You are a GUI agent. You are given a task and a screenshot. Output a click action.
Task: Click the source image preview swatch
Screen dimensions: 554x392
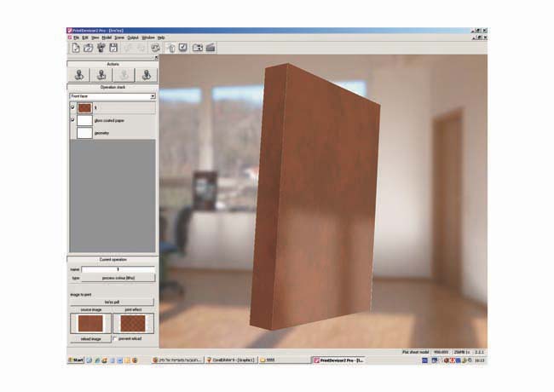point(90,324)
